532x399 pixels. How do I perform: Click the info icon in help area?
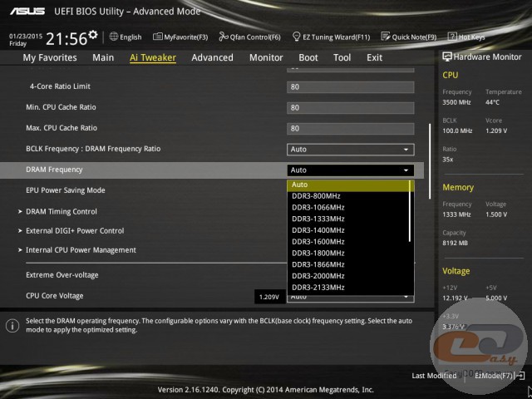[x=12, y=326]
